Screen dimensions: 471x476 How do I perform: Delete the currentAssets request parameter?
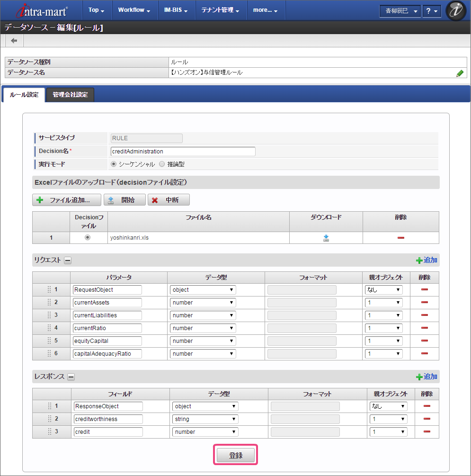424,302
